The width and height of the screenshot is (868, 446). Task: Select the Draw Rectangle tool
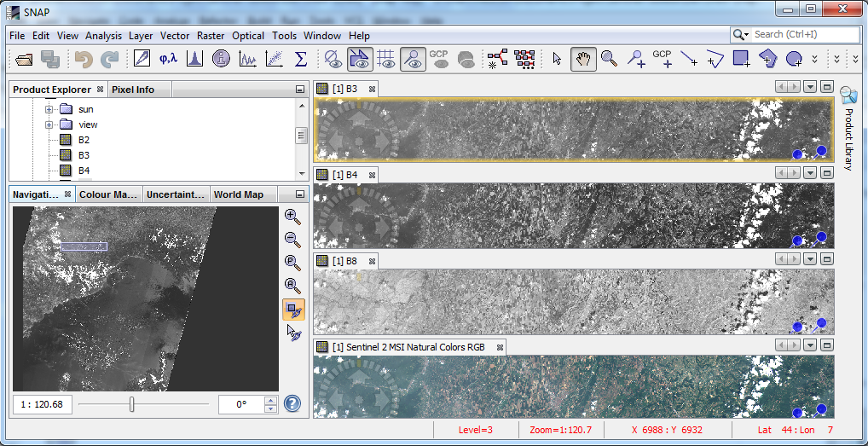pos(741,59)
